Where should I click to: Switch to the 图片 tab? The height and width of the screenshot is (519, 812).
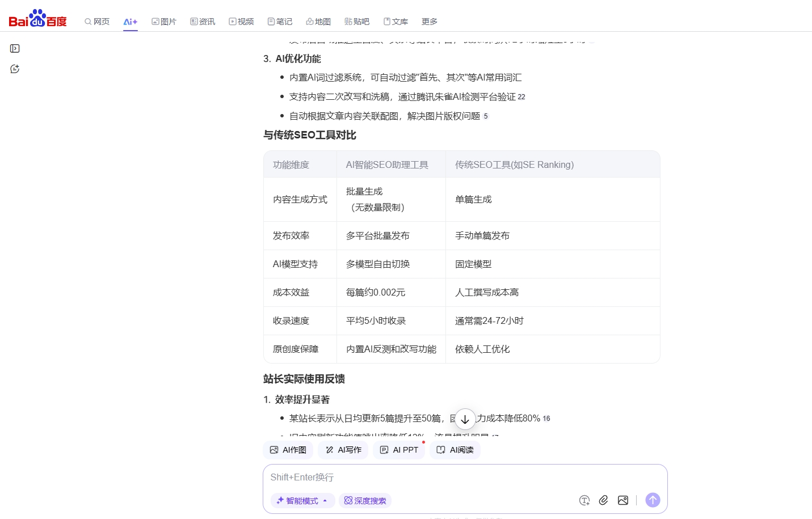point(164,21)
